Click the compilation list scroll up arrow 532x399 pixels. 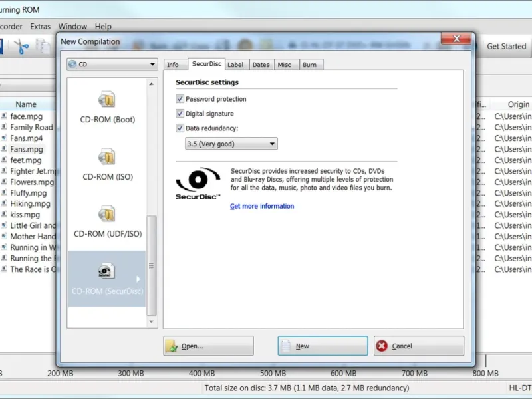(152, 84)
